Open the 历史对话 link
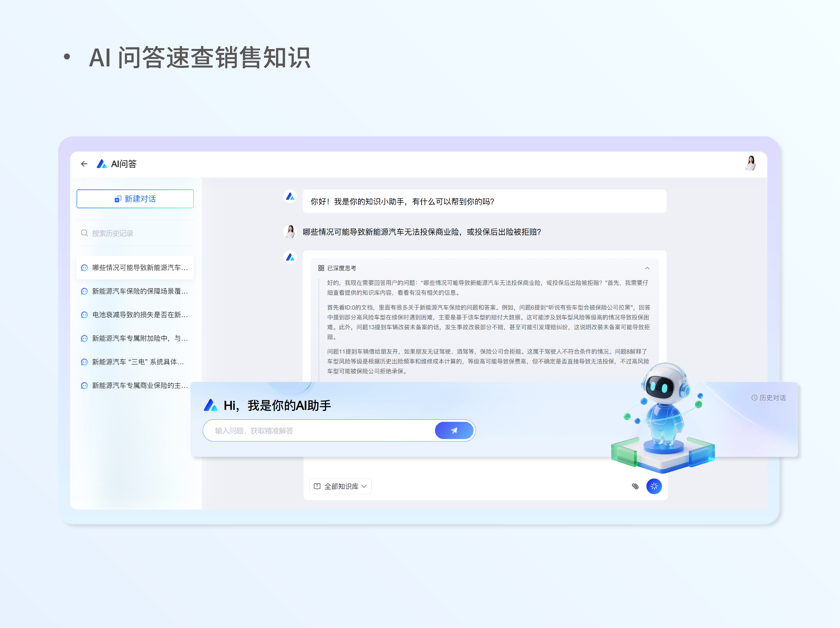This screenshot has height=628, width=840. (x=769, y=398)
